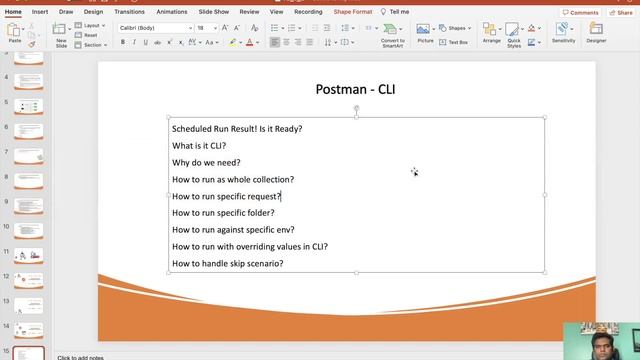
Task: Open the Comments button
Action: [x=580, y=13]
